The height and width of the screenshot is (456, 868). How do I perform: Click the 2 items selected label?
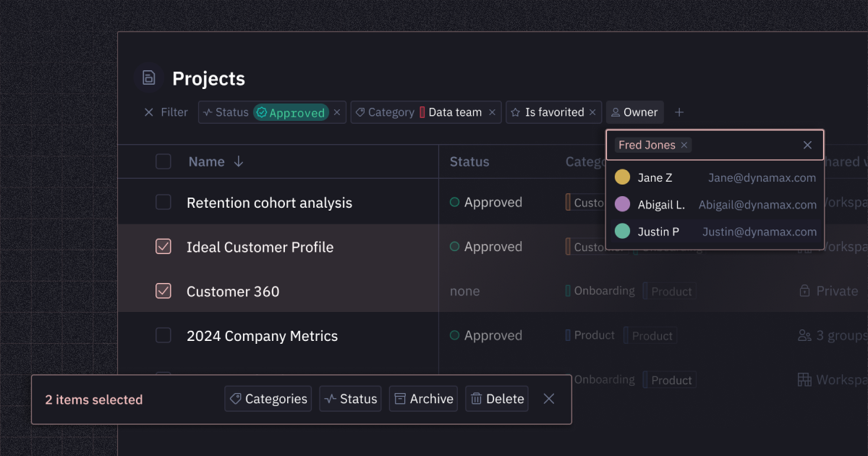tap(94, 400)
